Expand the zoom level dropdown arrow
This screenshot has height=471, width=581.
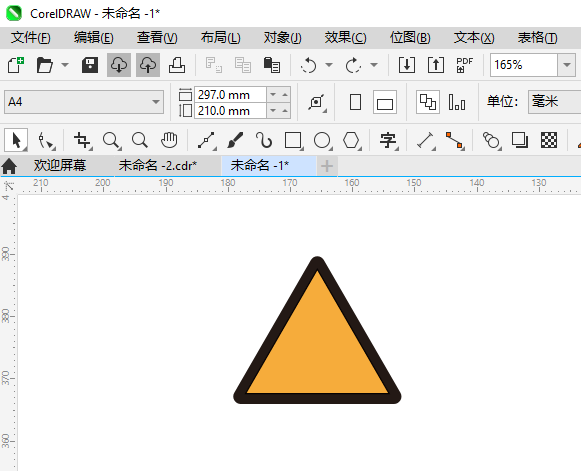pyautogui.click(x=567, y=65)
